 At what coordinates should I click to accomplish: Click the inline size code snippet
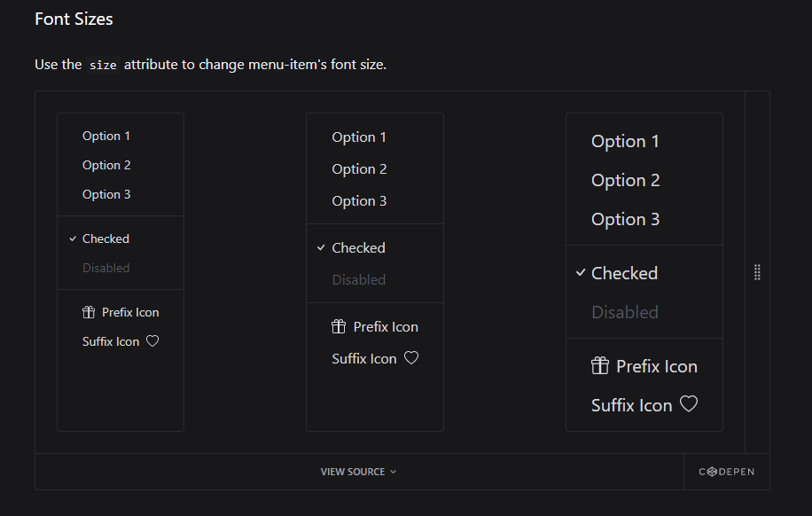(102, 64)
